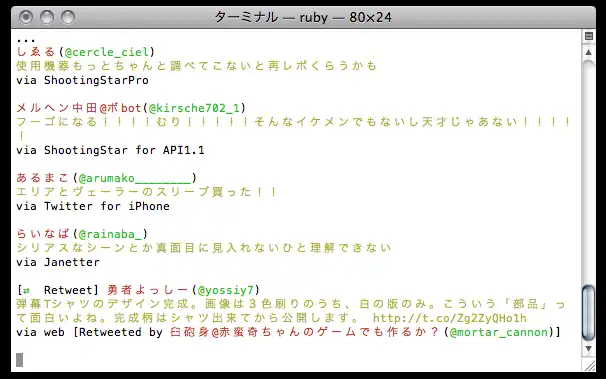Click the split pane icon above scrollbar
The height and width of the screenshot is (379, 606).
(589, 36)
